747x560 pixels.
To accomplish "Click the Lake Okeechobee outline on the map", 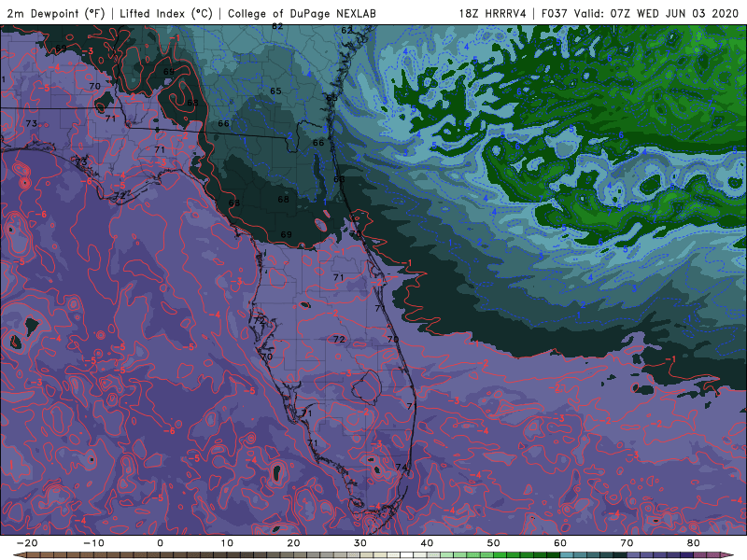I will (x=365, y=385).
